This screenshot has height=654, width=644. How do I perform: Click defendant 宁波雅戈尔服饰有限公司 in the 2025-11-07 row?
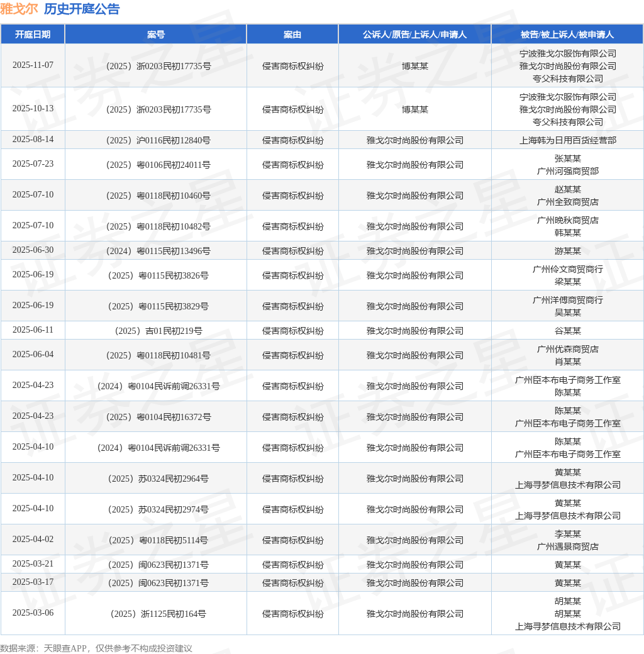tap(567, 54)
